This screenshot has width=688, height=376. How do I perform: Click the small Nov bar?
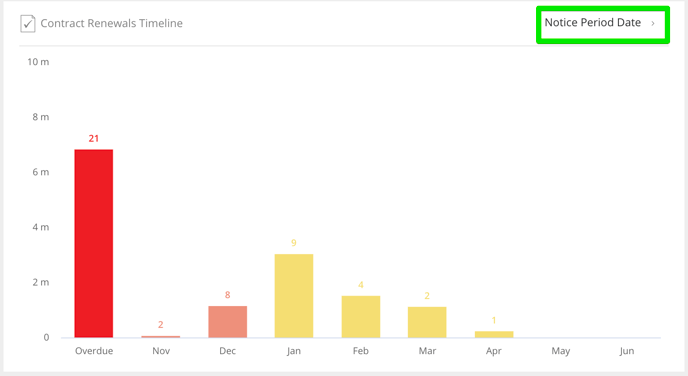(161, 337)
